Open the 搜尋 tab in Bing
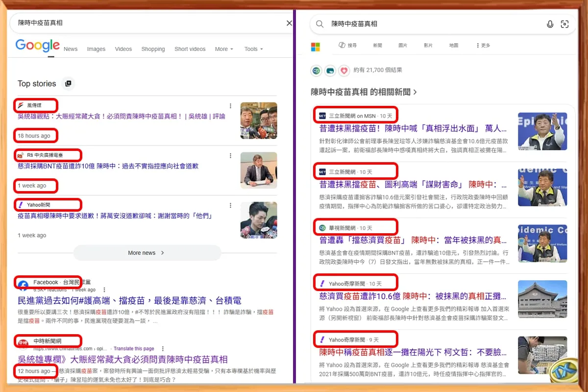 [347, 46]
